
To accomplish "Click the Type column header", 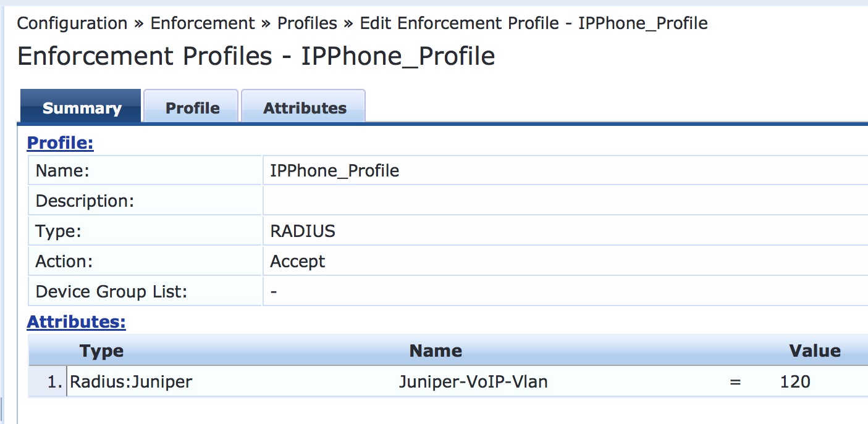I will point(101,351).
